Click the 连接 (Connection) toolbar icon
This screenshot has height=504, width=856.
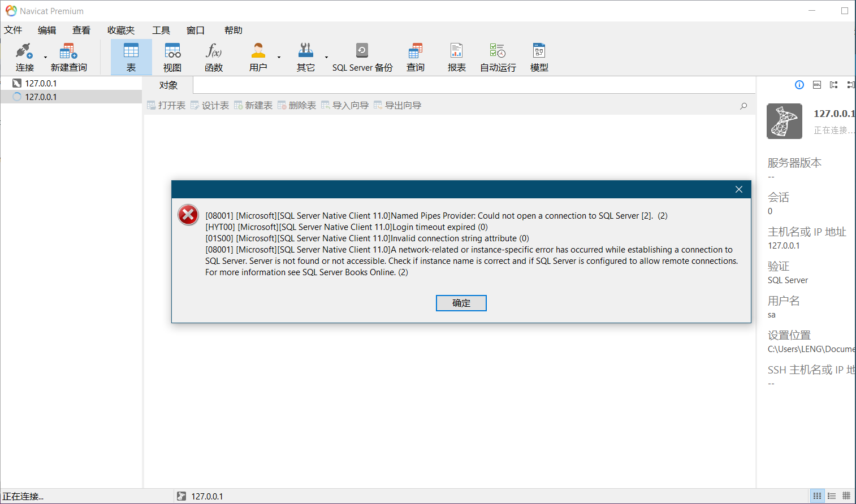[24, 57]
